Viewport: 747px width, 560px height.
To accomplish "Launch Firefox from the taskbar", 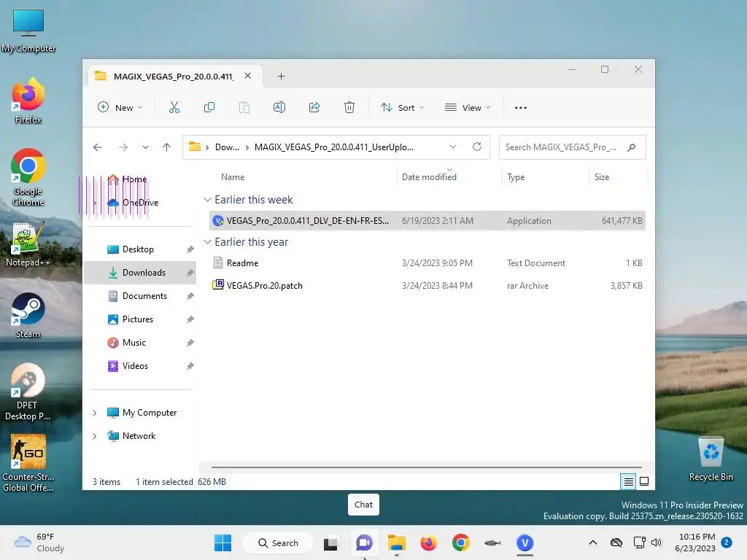I will click(429, 542).
